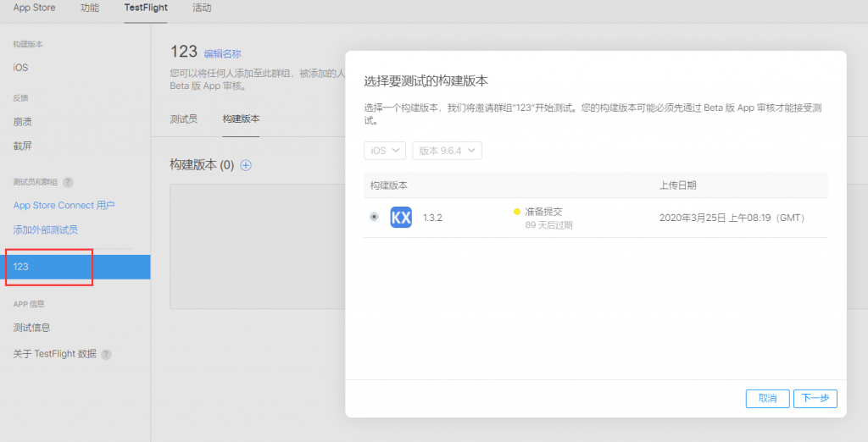Click the upload date 2020年3月25日 上午08:19
The width and height of the screenshot is (868, 442).
(x=732, y=218)
